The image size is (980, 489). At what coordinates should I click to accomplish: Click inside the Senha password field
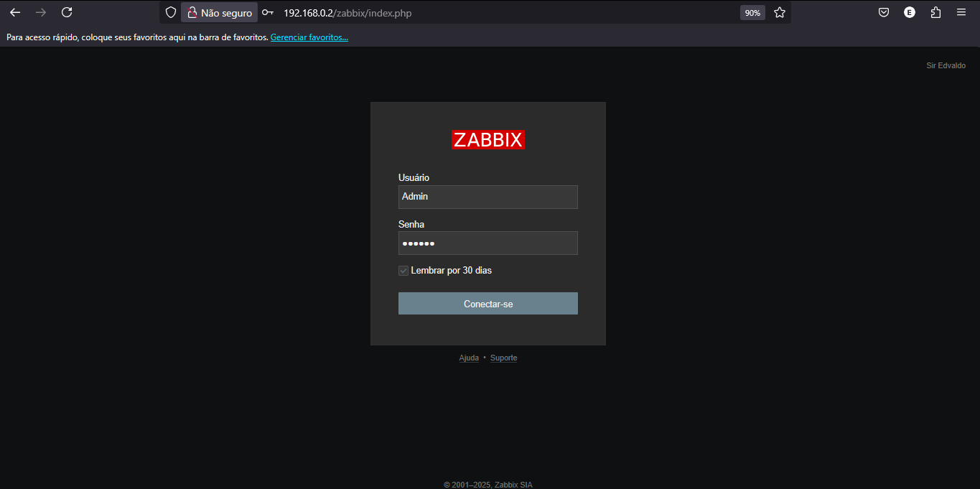pos(487,243)
